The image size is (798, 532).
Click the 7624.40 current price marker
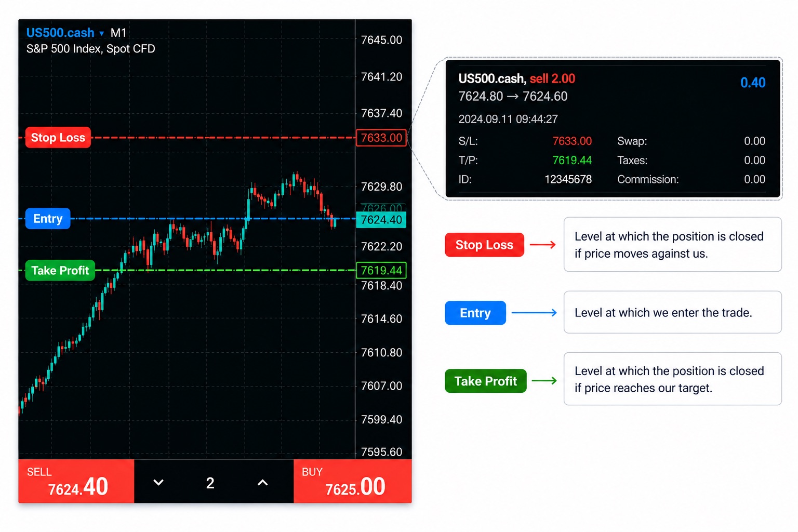[x=381, y=220]
